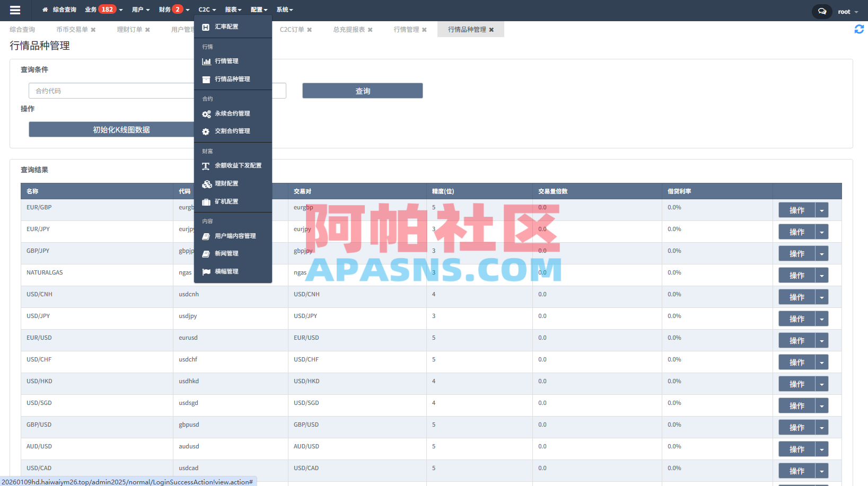The image size is (868, 486).
Task: Close the 总充提报表 tab
Action: (370, 30)
